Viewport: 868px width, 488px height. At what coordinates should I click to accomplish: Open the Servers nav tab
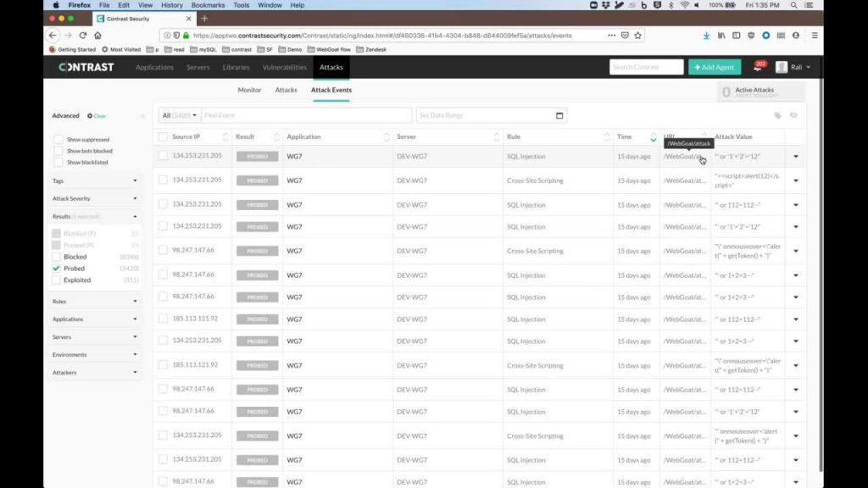198,67
